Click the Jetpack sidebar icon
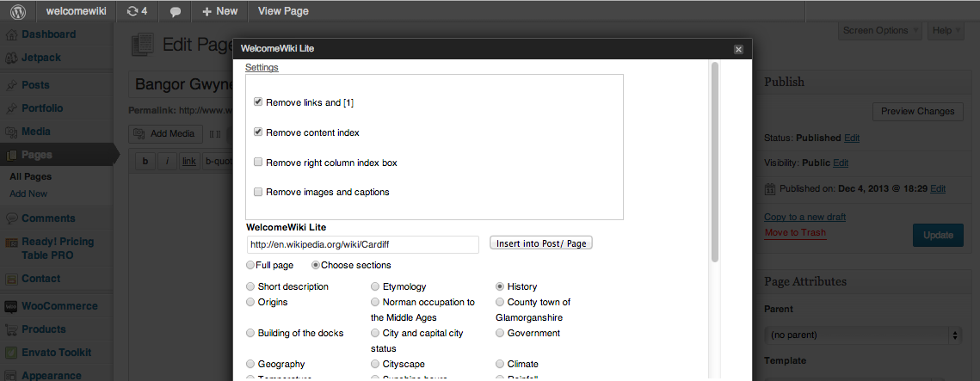The image size is (980, 381). pos(11,58)
